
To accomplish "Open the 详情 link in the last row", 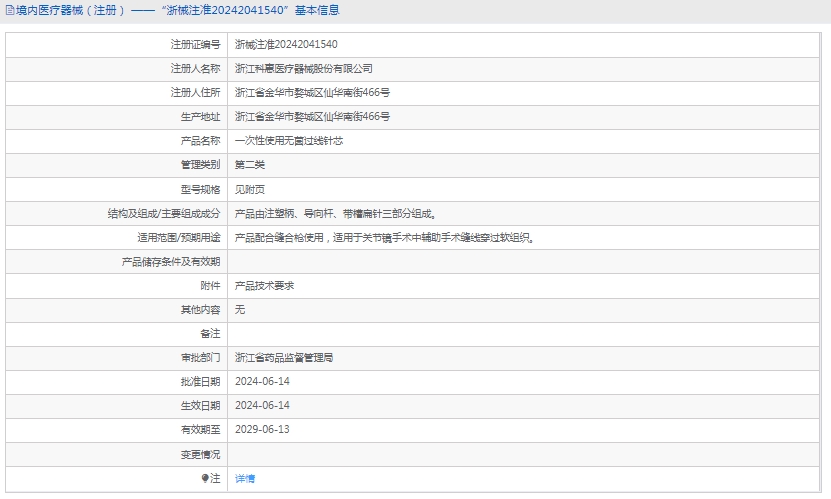I will click(245, 479).
